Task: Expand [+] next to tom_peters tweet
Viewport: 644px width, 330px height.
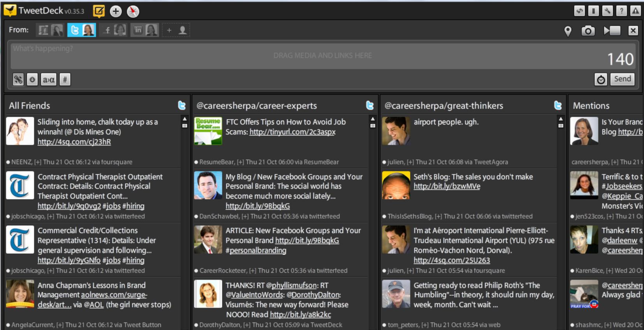Action: (425, 325)
